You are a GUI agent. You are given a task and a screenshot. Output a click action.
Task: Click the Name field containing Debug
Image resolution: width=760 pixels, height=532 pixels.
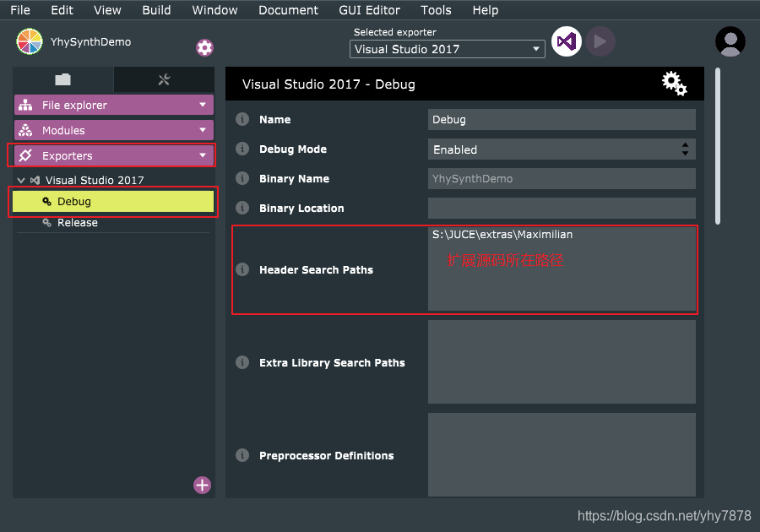click(x=562, y=120)
